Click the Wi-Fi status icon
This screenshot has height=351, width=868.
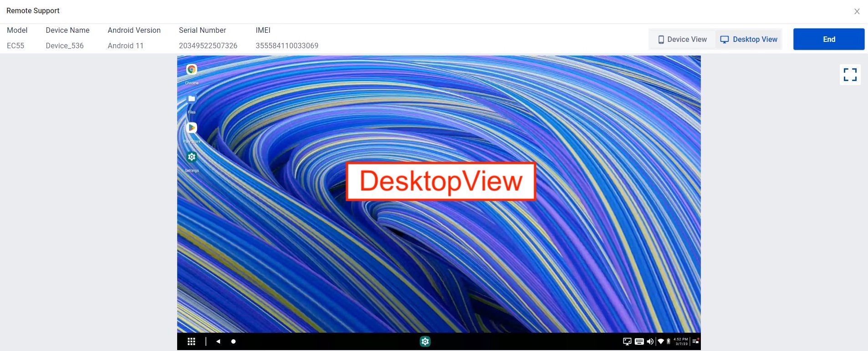coord(661,341)
